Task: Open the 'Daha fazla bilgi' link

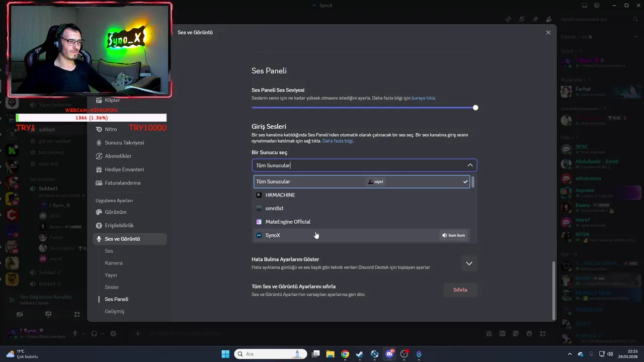Action: [x=338, y=141]
